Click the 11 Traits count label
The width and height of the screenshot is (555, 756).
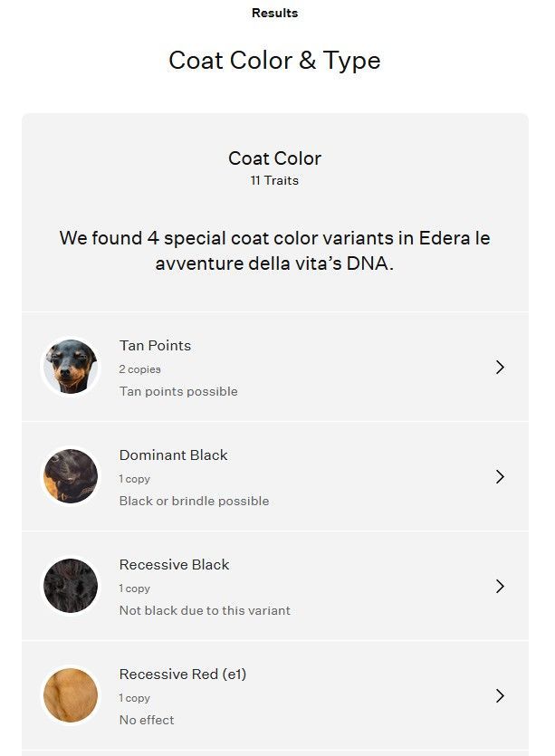pyautogui.click(x=274, y=180)
